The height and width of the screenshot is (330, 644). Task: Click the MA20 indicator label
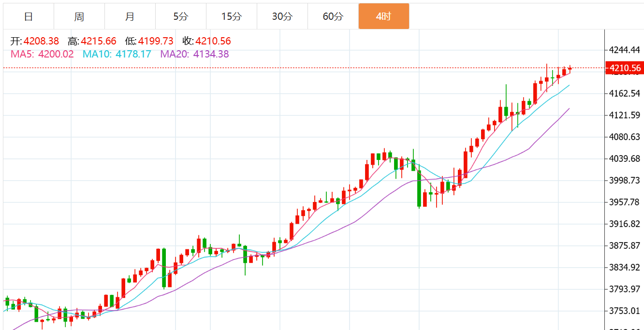195,54
